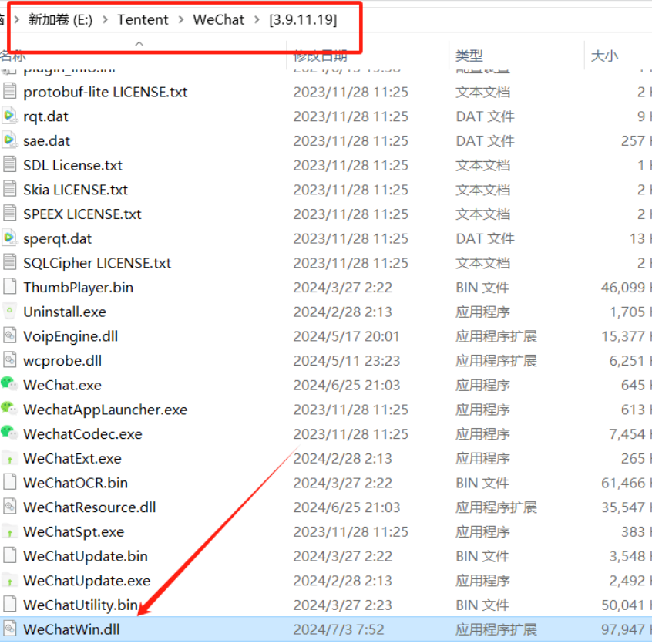This screenshot has height=644, width=652.
Task: Select the file named WeChatSpt.exe
Action: 73,531
